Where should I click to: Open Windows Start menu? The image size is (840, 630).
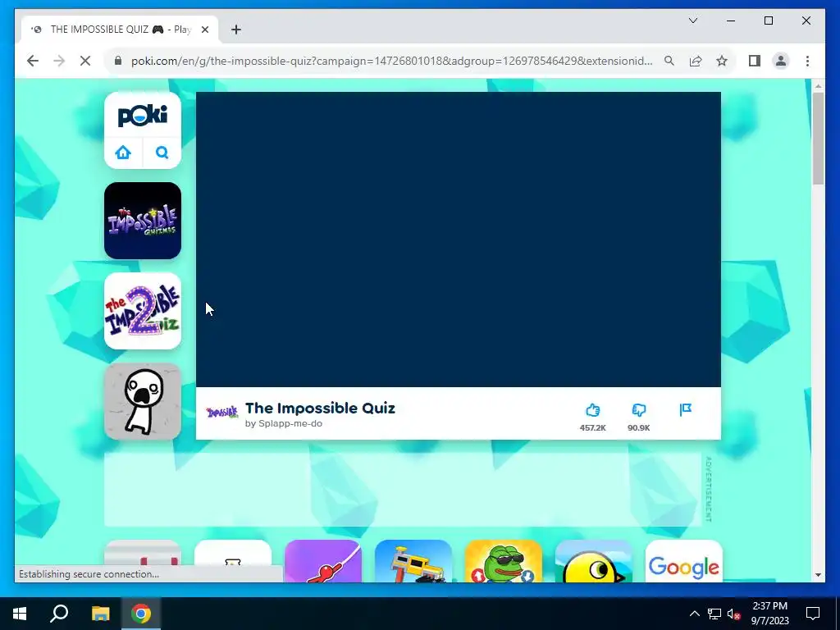pos(20,614)
